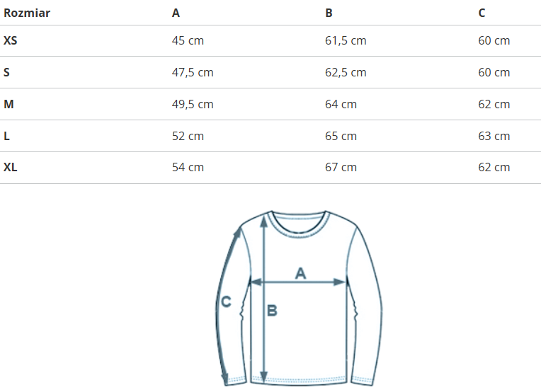Click the 47,5 cm cell
541x392 pixels.
coord(193,72)
